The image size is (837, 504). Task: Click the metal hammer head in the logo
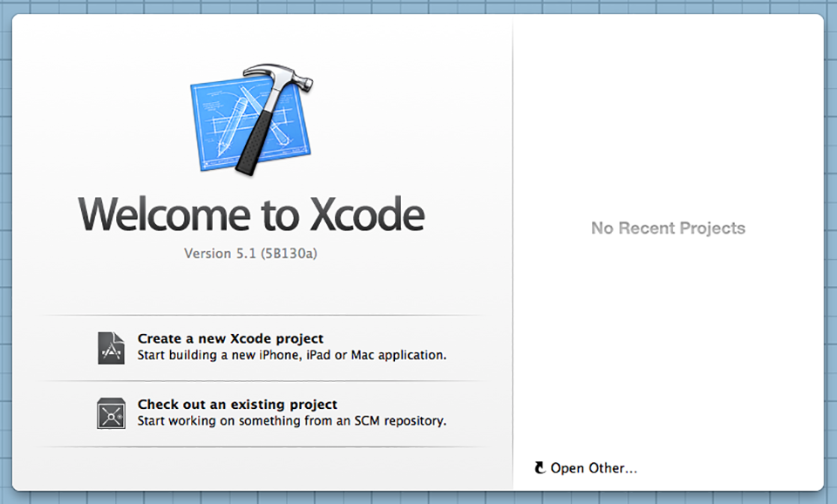[x=277, y=79]
